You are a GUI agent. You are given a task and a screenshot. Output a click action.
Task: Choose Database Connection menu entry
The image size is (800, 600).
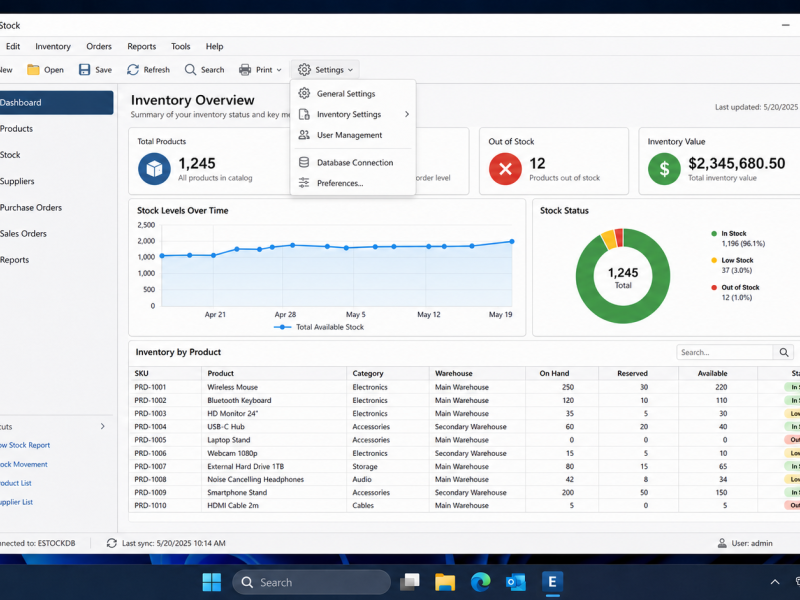pyautogui.click(x=353, y=162)
